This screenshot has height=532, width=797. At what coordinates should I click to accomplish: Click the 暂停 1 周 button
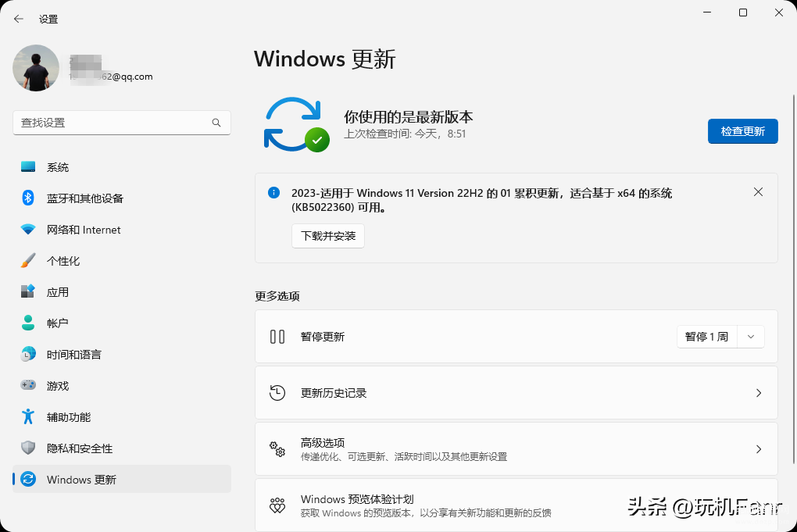pos(706,337)
